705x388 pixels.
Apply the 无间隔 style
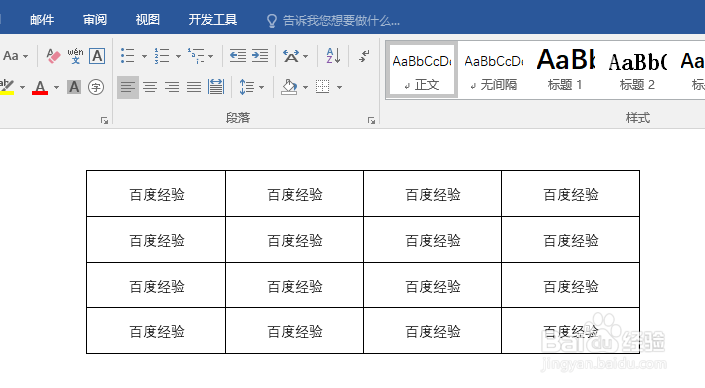pos(494,70)
